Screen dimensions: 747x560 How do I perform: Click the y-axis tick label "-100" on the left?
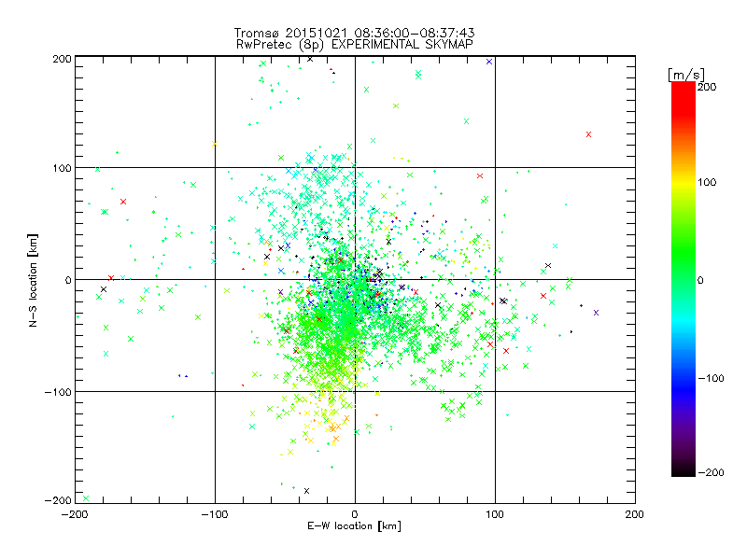point(58,392)
